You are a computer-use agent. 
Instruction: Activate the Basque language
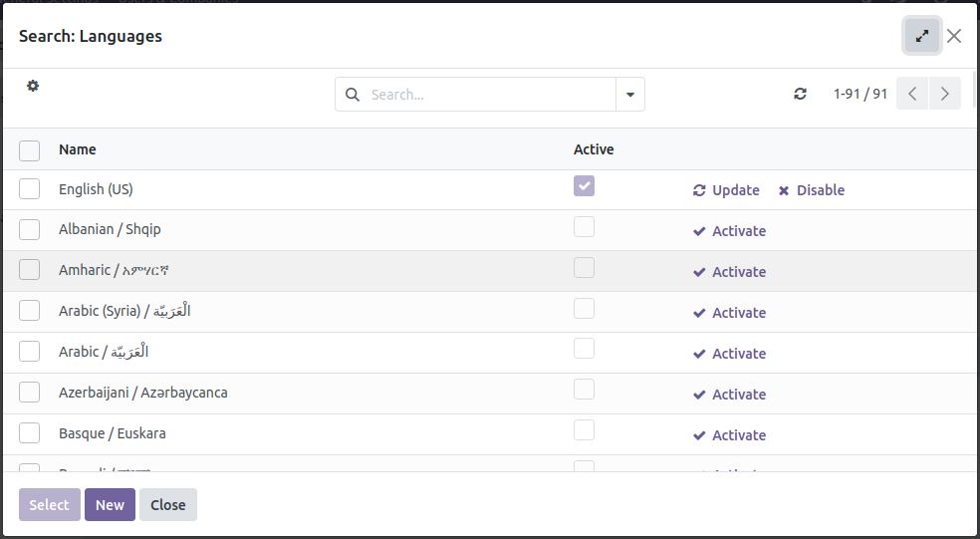729,435
